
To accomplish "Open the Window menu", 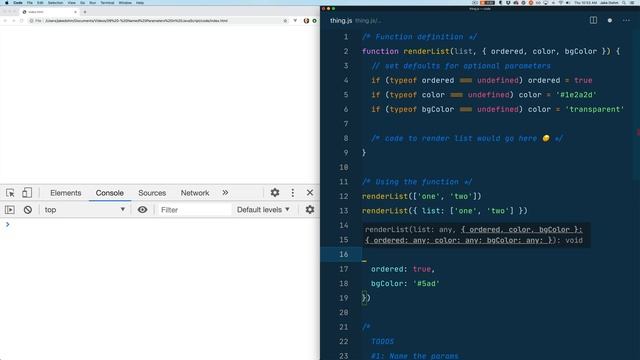I will click(125, 3).
